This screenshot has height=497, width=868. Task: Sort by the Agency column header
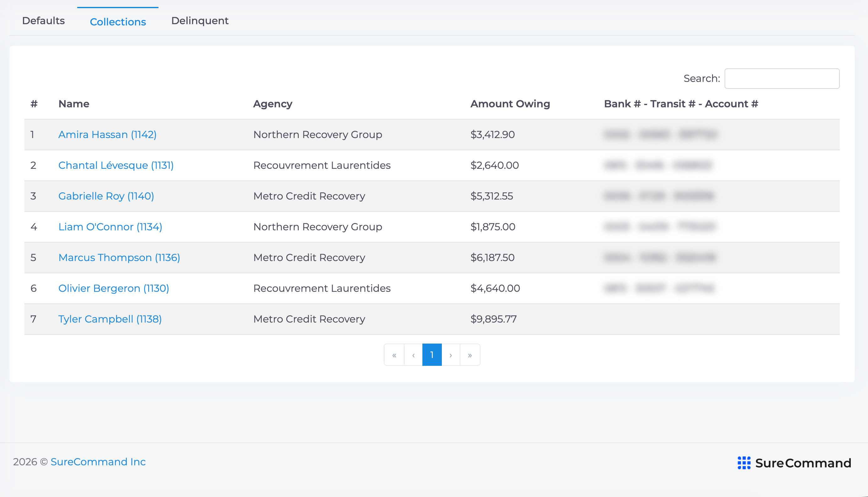click(273, 104)
